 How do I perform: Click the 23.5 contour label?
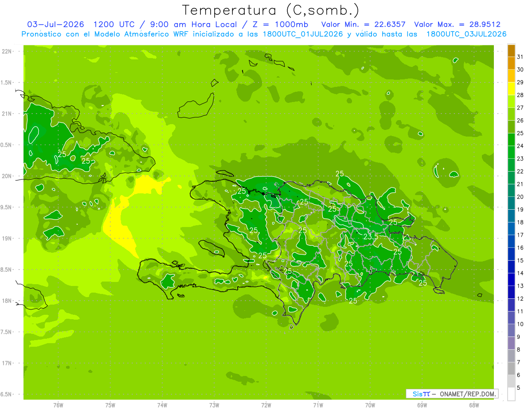(x=371, y=237)
